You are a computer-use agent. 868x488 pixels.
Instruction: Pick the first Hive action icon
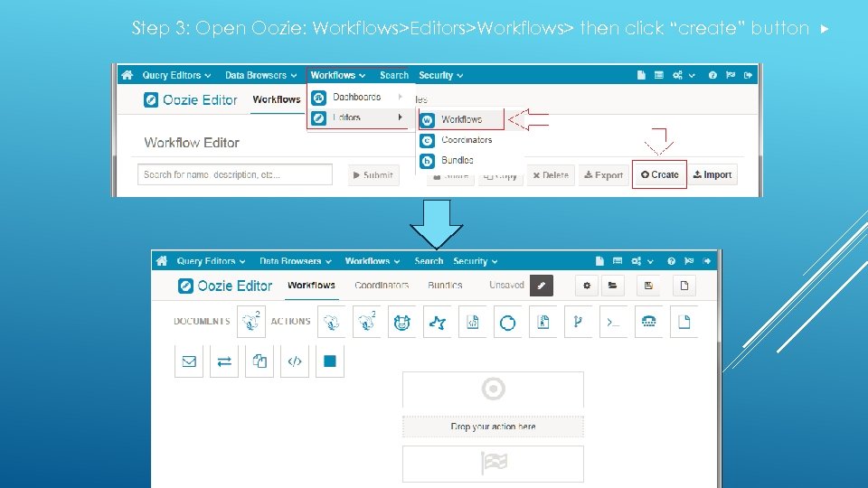coord(332,322)
